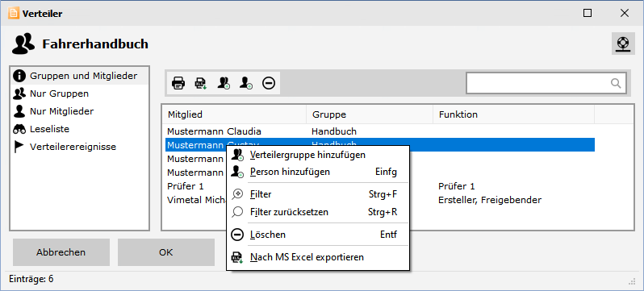Click the Prüfer 1 Funktion cell
This screenshot has height=291, width=644.
457,186
